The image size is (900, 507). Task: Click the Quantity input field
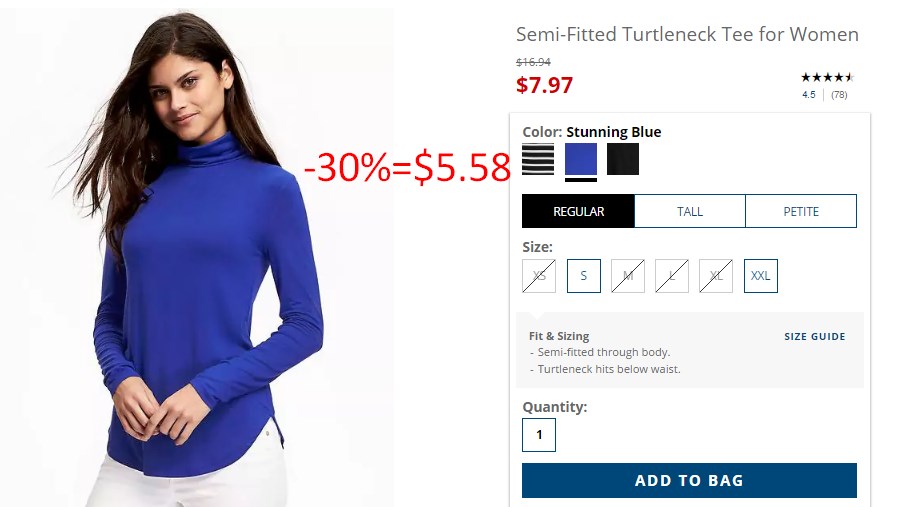point(539,435)
